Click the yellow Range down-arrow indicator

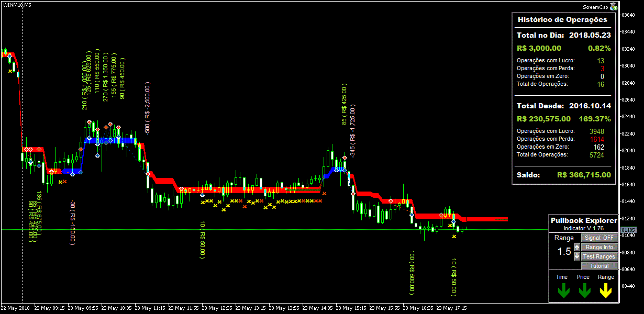(606, 290)
